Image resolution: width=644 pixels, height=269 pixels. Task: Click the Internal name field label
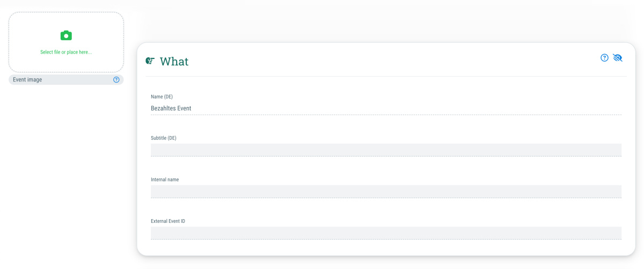point(165,180)
